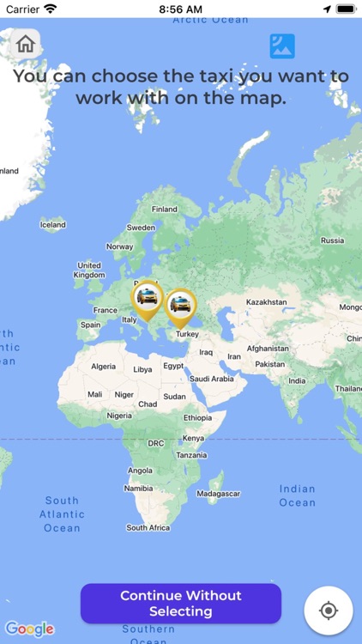Toggle the blue map type image icon

tap(282, 46)
